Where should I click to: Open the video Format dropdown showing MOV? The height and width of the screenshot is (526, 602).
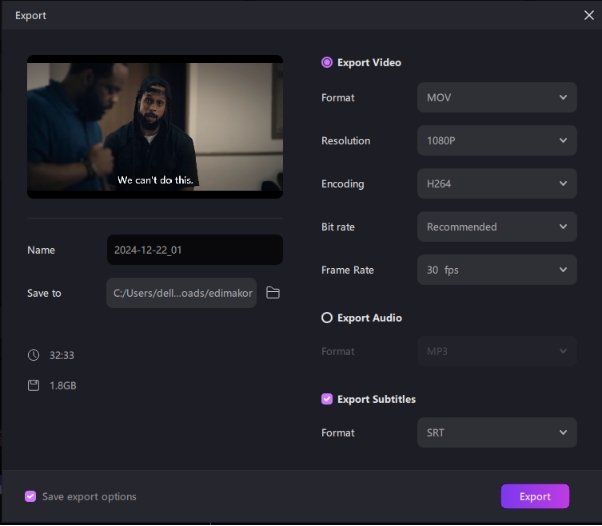496,98
